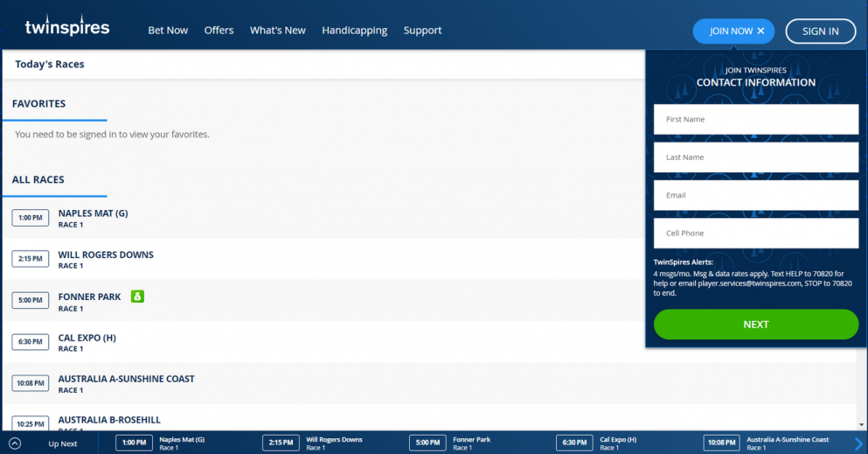Click the SIGN IN button
The width and height of the screenshot is (868, 454).
point(821,31)
